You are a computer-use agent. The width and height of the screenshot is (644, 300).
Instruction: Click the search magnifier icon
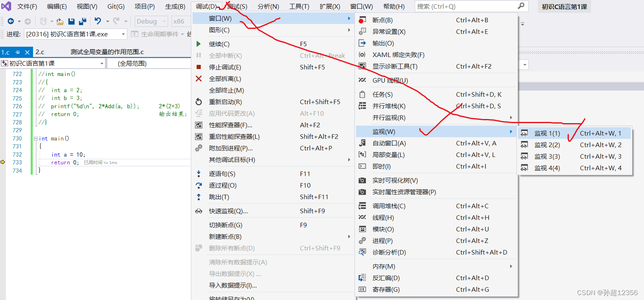pyautogui.click(x=521, y=6)
